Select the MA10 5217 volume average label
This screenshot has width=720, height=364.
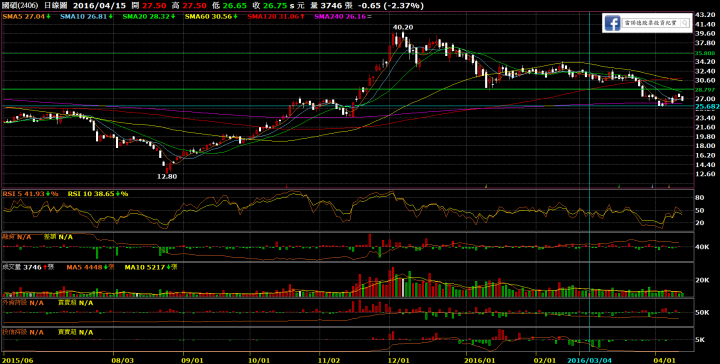[150, 267]
